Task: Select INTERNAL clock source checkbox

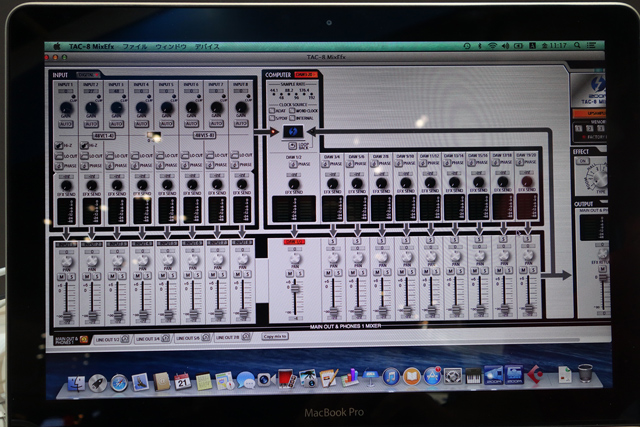Action: click(x=292, y=118)
